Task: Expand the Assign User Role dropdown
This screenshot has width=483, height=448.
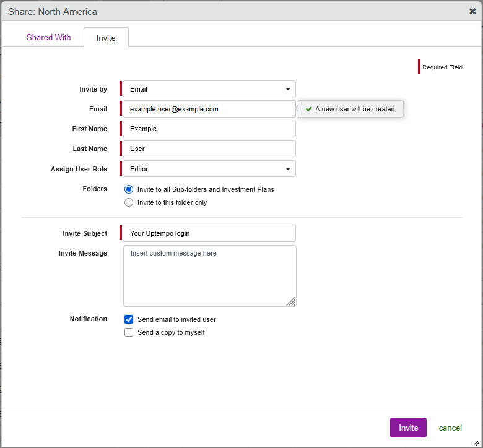Action: (209, 169)
